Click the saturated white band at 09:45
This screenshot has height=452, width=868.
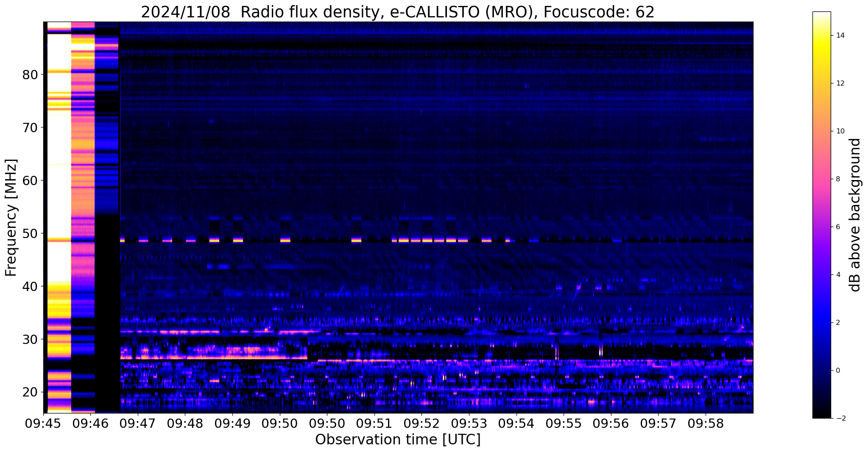[59, 153]
